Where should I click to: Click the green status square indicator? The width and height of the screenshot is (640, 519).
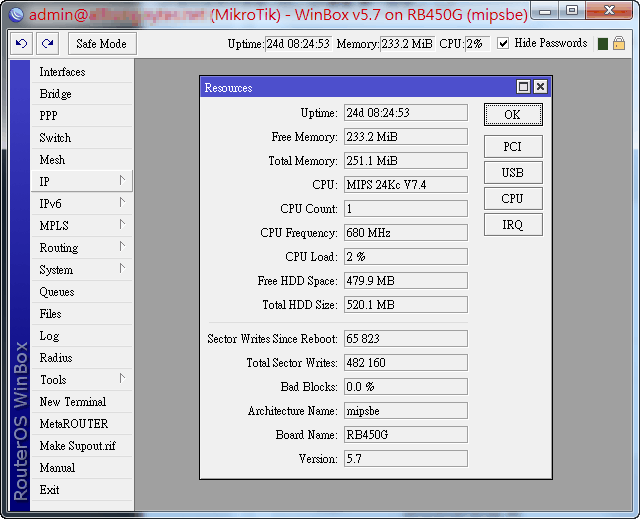(x=602, y=44)
